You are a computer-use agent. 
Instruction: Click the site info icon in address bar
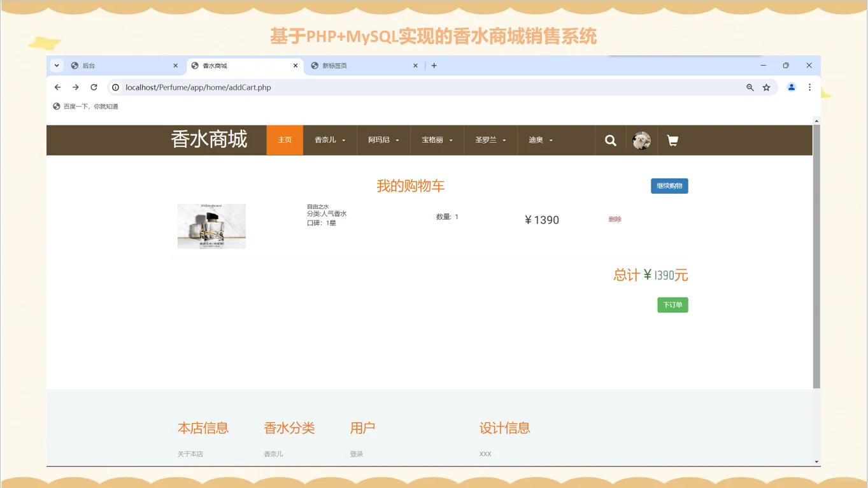pyautogui.click(x=115, y=87)
